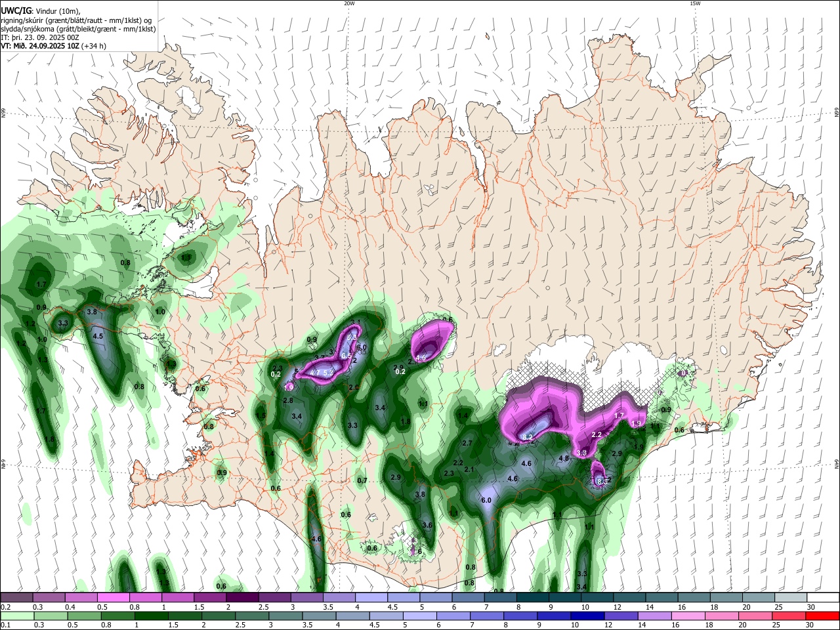Viewport: 840px width, 630px height.
Task: Select the '2.7' precipitation value
Action: pos(467,444)
